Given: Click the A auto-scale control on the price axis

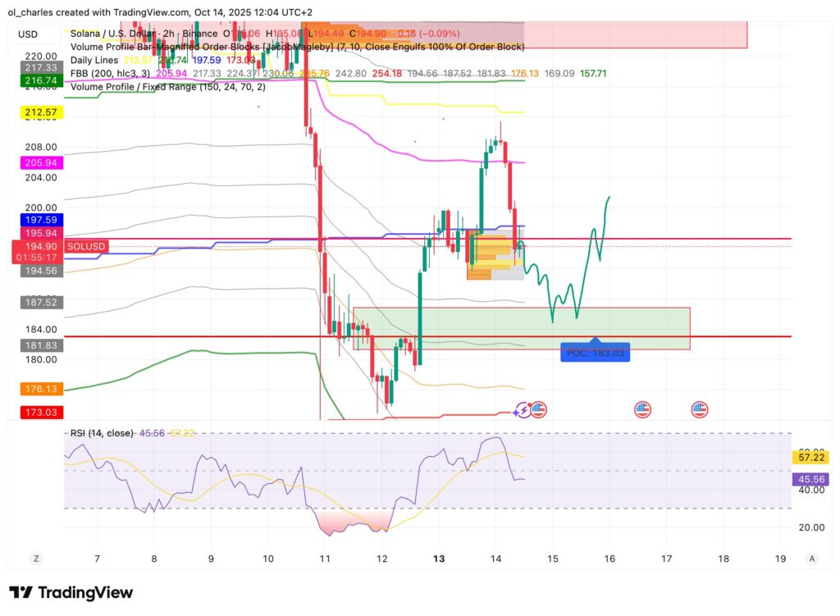Looking at the screenshot, I should (x=812, y=558).
